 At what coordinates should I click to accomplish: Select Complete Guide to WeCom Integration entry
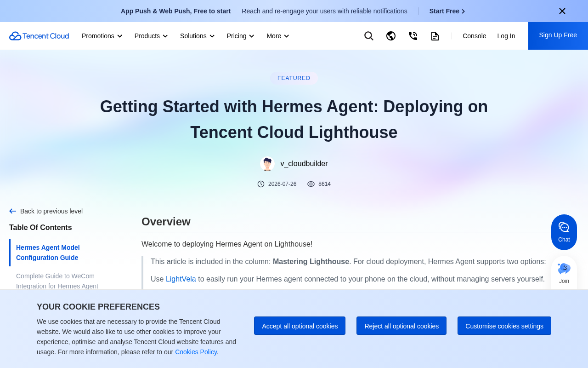[57, 281]
